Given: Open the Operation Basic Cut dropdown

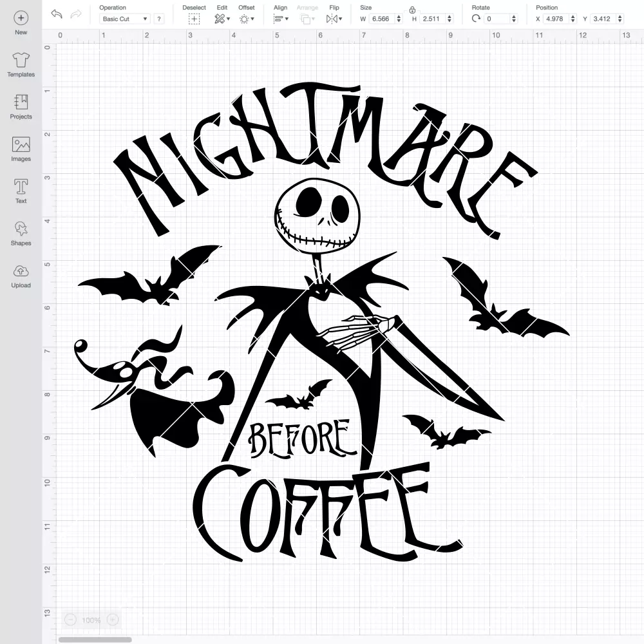Looking at the screenshot, I should click(x=125, y=19).
